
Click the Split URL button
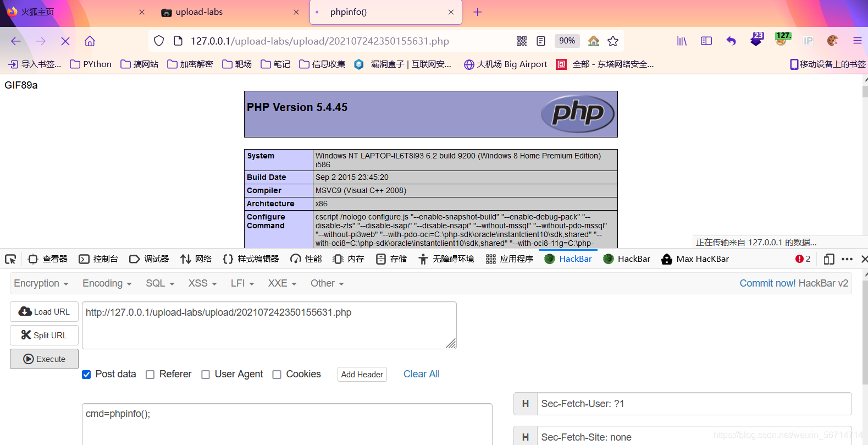click(44, 335)
